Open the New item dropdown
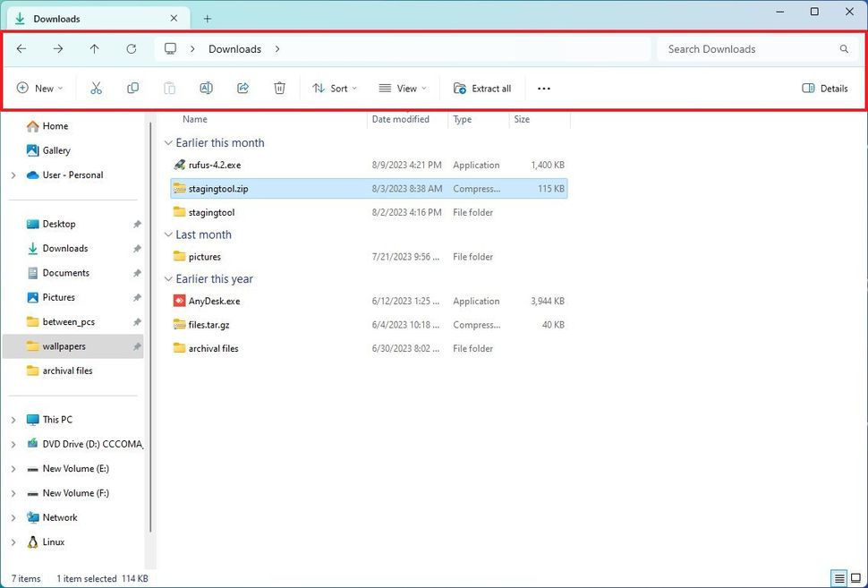868x588 pixels. coord(40,88)
